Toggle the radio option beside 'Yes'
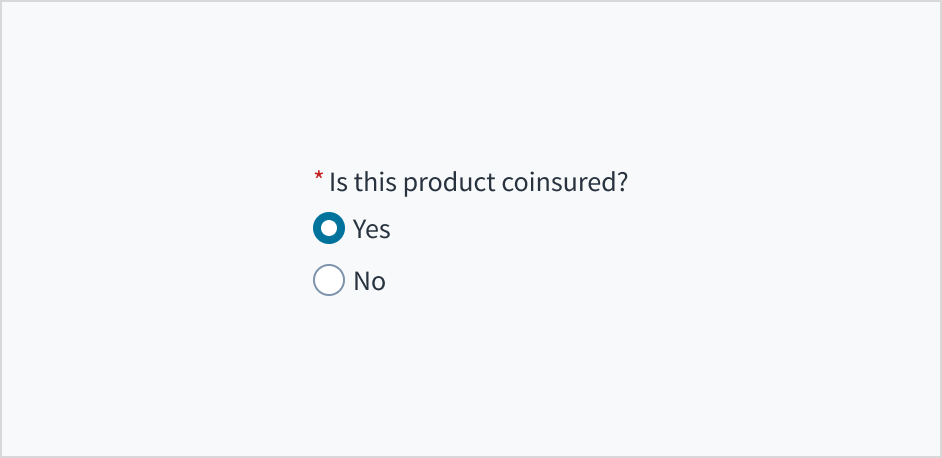 point(329,229)
